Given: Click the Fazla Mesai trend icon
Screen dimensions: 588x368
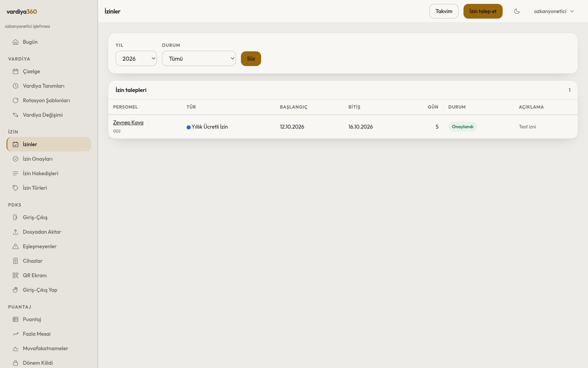Looking at the screenshot, I should point(16,334).
